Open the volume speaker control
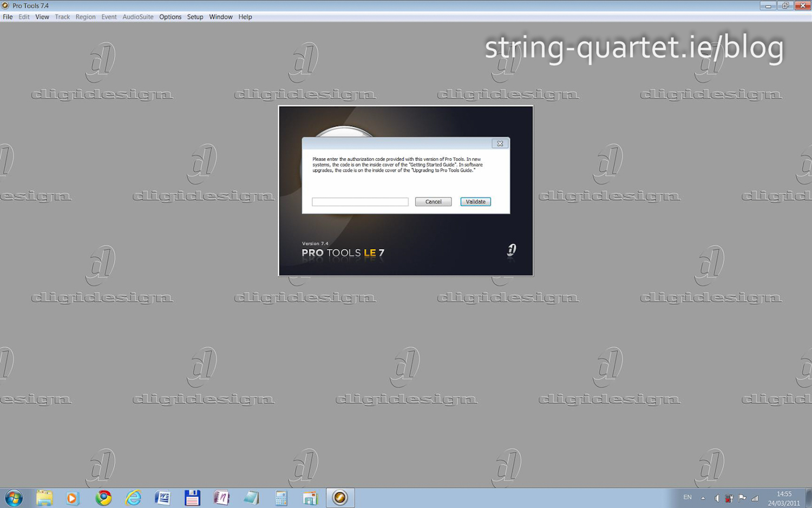The width and height of the screenshot is (812, 508). tap(717, 498)
